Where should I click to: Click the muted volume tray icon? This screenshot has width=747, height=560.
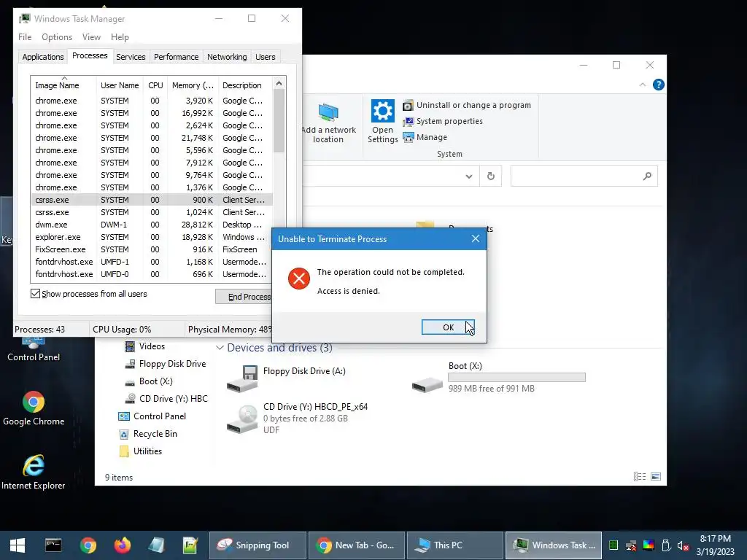[683, 545]
